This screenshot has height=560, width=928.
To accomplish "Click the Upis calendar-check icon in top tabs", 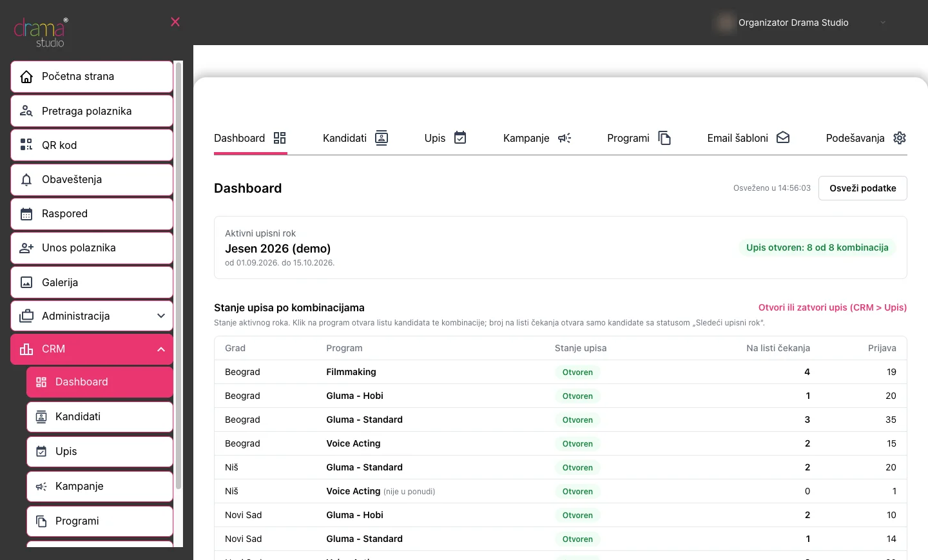I will coord(460,138).
